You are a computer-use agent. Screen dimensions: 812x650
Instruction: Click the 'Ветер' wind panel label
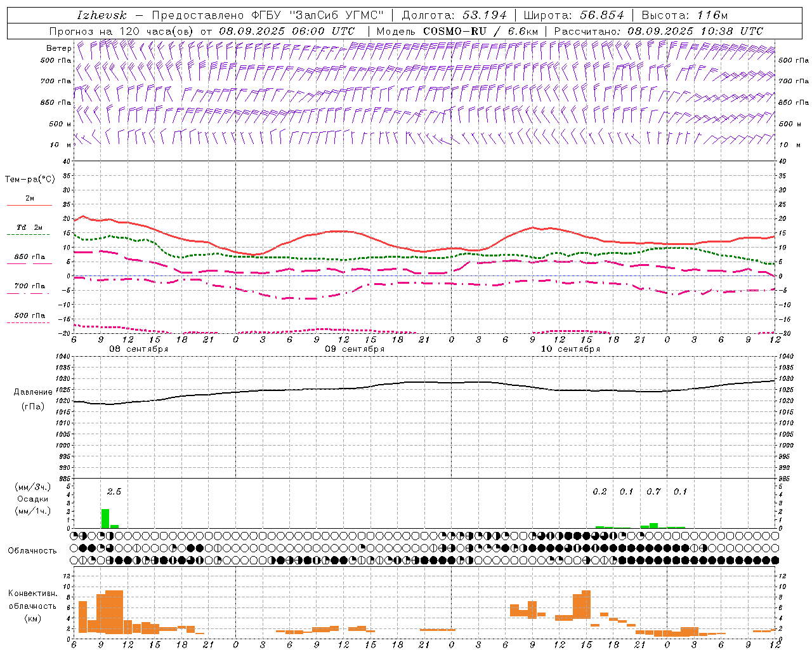58,48
